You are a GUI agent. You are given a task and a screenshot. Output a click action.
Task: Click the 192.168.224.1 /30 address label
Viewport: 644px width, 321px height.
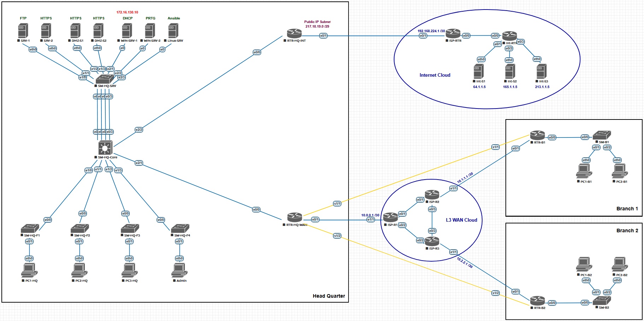pos(431,31)
